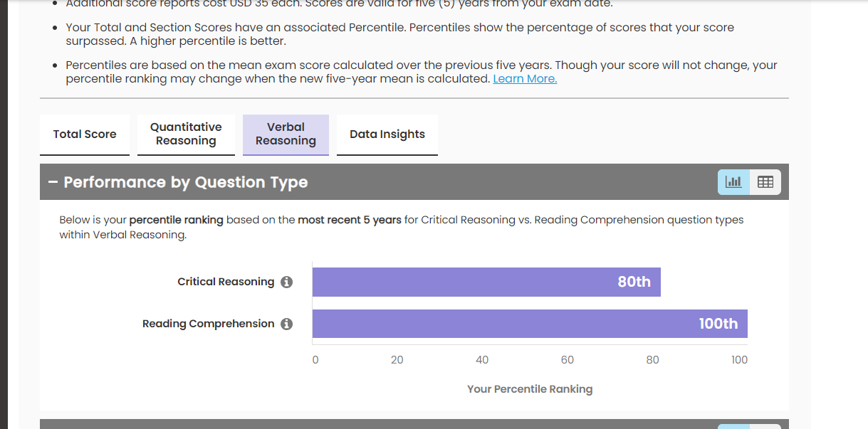The height and width of the screenshot is (429, 868).
Task: Select the Quantitative Reasoning tab
Action: point(186,134)
